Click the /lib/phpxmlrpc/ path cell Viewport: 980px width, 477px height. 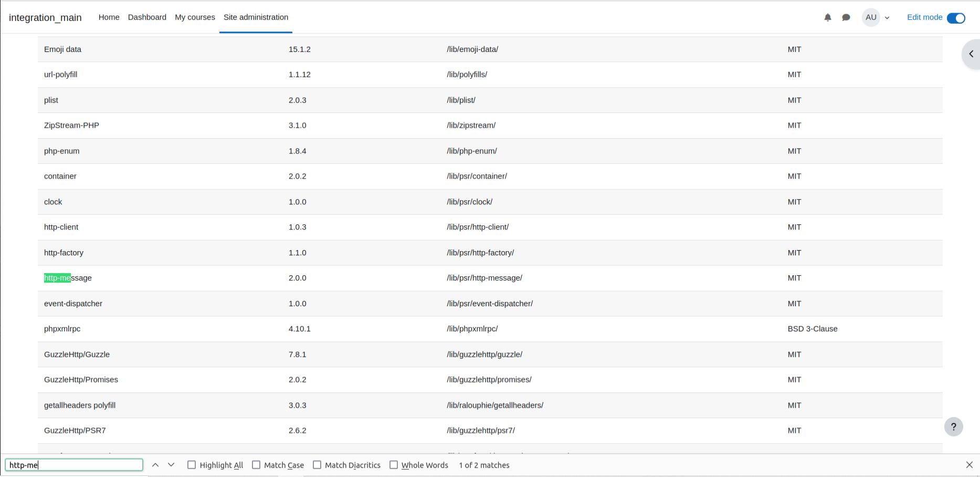pyautogui.click(x=472, y=329)
